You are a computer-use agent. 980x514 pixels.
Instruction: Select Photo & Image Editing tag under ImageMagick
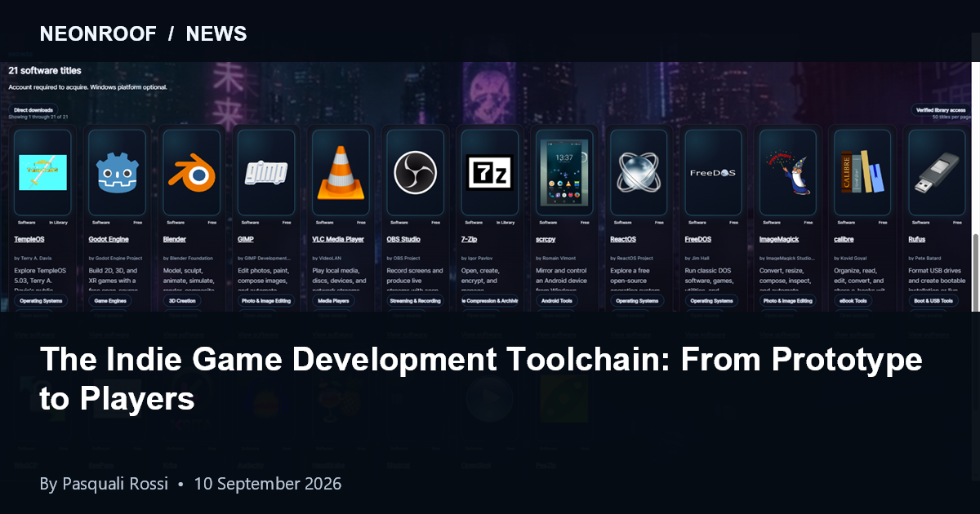[787, 300]
